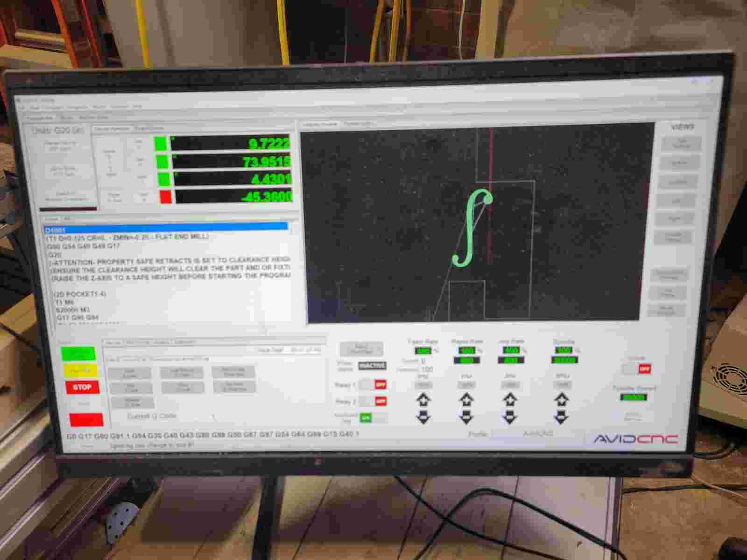747x560 pixels.
Task: Increase Spindle override with the up arrow
Action: (x=562, y=399)
